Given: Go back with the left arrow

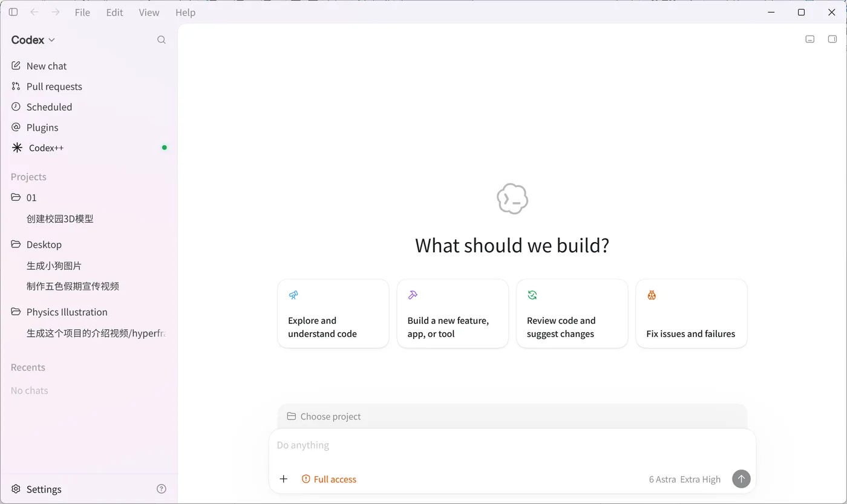Looking at the screenshot, I should [34, 12].
